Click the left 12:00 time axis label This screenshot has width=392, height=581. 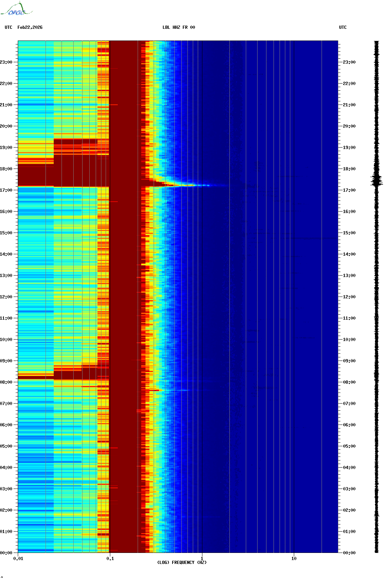pos(6,297)
